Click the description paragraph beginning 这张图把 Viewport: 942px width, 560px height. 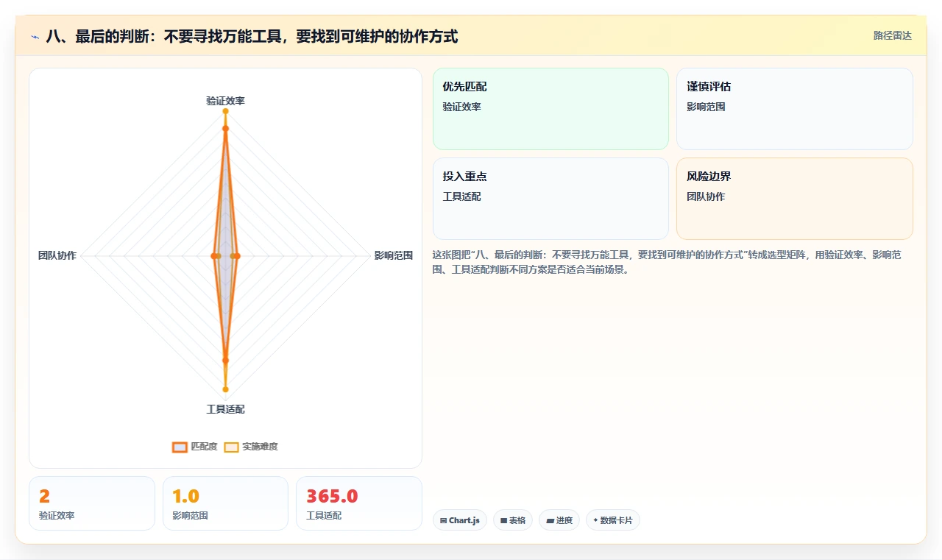point(667,262)
